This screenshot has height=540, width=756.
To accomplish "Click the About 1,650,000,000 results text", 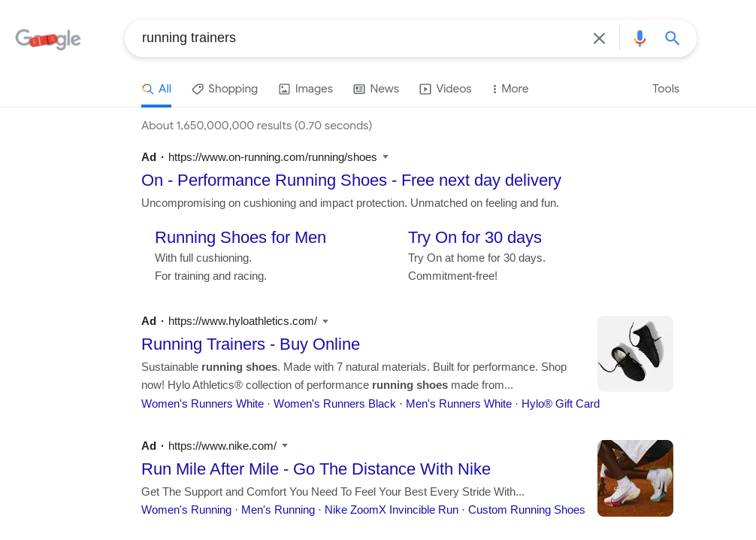I will tap(256, 126).
